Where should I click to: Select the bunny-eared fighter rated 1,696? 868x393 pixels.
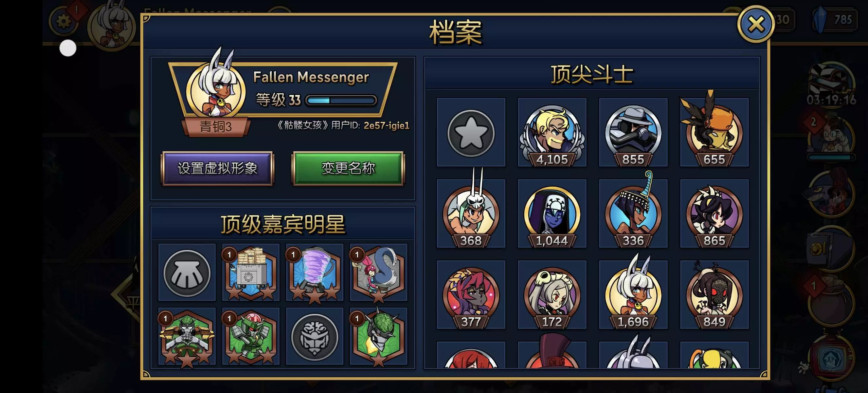point(633,294)
